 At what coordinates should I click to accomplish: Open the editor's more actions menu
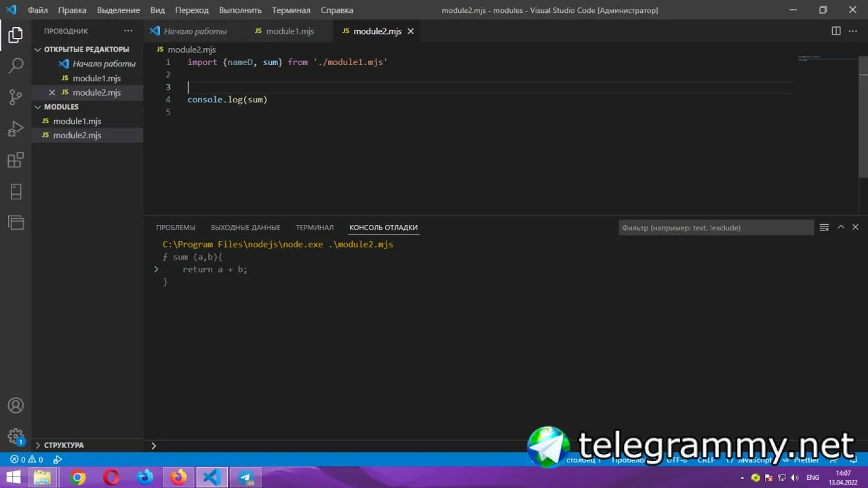click(x=854, y=31)
